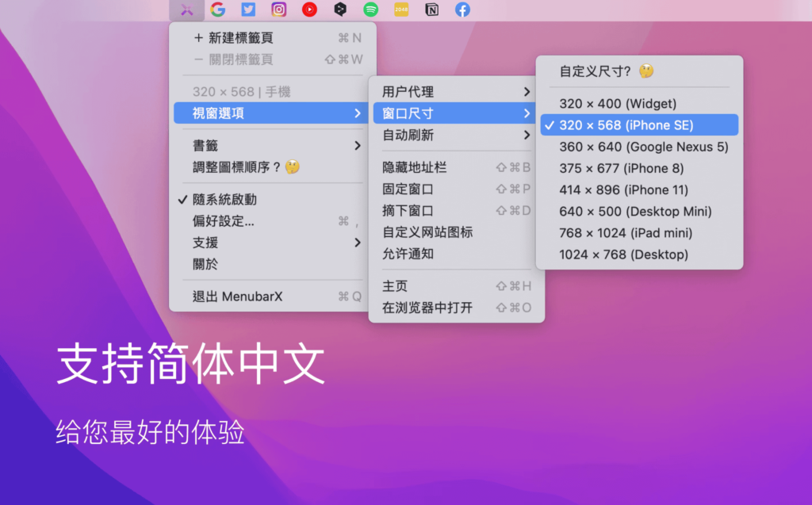812x505 pixels.
Task: Open Spotify from the menu bar
Action: (x=370, y=10)
